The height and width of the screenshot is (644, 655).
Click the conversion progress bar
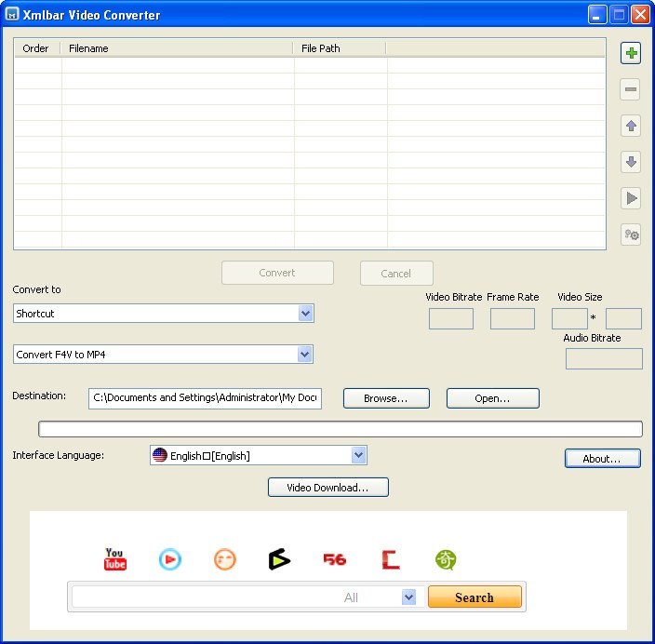click(x=340, y=429)
